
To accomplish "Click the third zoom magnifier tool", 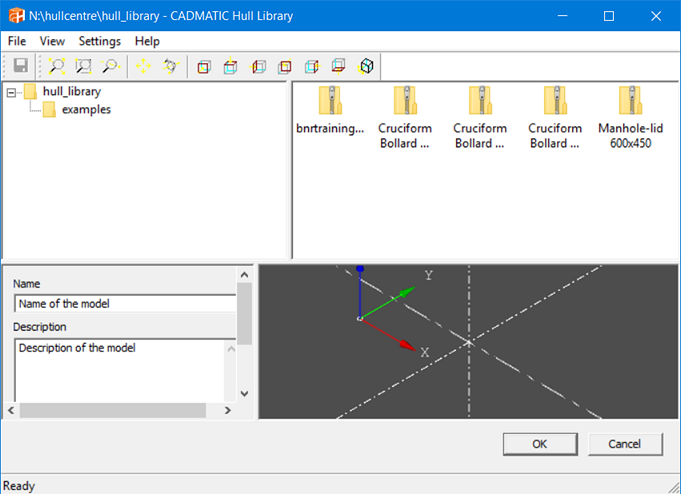I will [109, 67].
